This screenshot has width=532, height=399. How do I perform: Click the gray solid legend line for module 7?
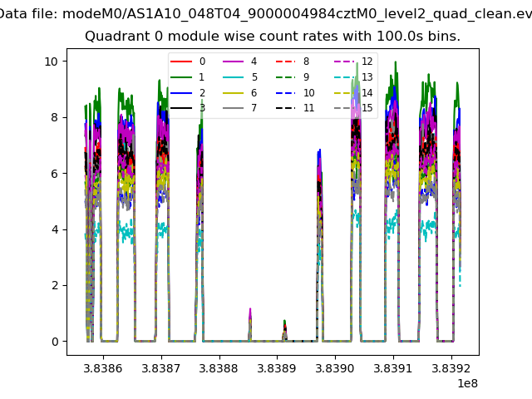click(234, 108)
